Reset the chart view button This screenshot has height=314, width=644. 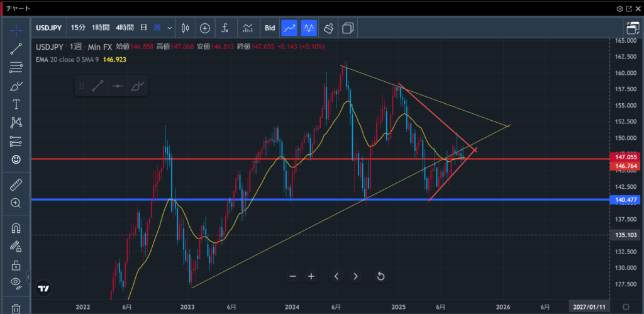coord(380,276)
